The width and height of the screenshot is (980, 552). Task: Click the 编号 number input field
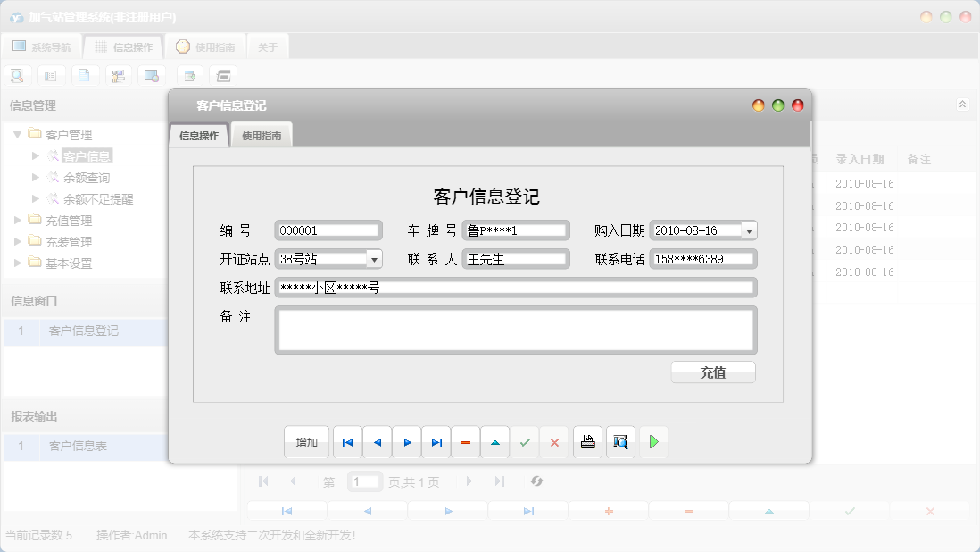(x=328, y=230)
